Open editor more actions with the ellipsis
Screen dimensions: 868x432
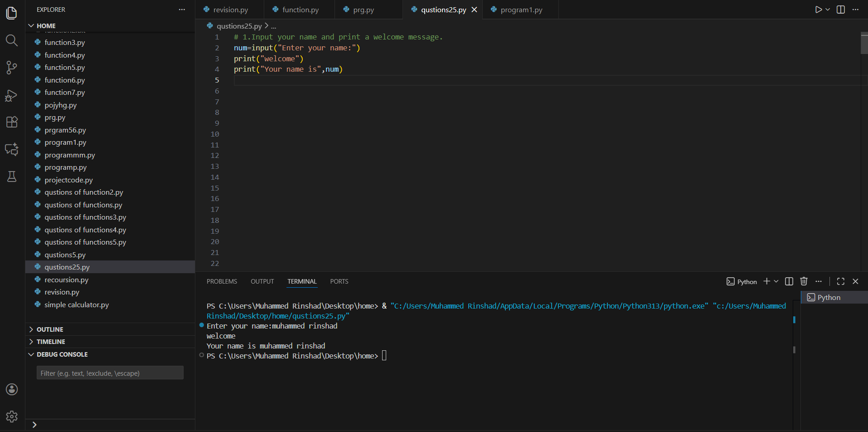pos(856,9)
